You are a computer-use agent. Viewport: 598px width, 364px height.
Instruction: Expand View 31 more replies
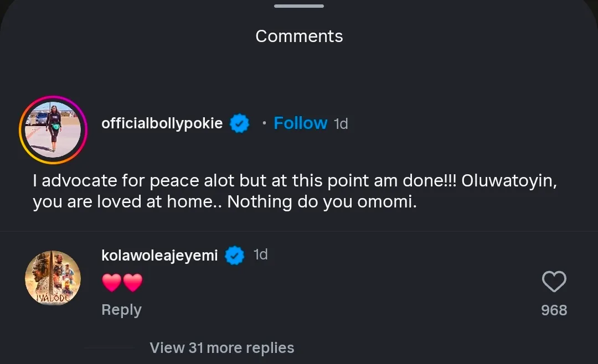(221, 348)
